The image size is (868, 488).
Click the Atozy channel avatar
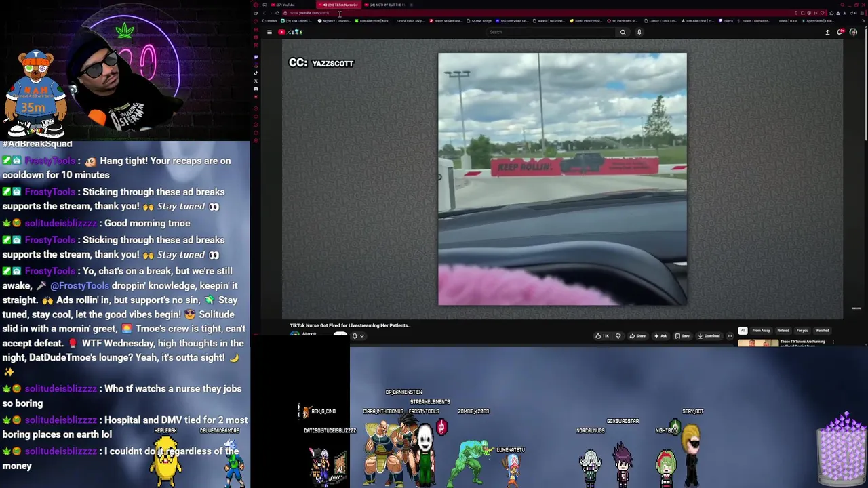tap(295, 334)
